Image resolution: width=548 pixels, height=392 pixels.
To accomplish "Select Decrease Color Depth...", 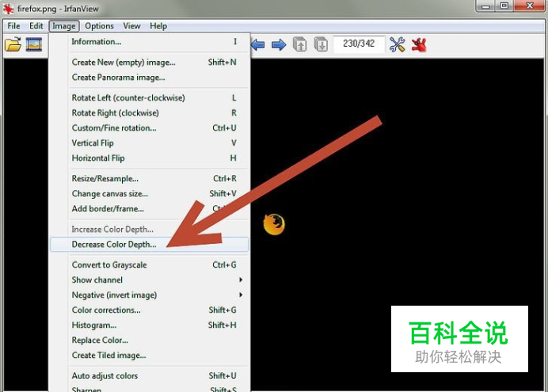I will pos(150,244).
